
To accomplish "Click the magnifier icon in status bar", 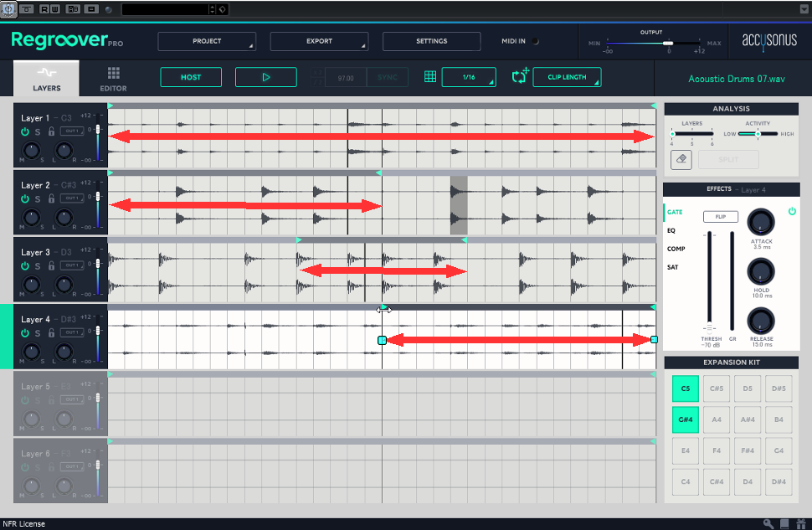I will [x=768, y=524].
